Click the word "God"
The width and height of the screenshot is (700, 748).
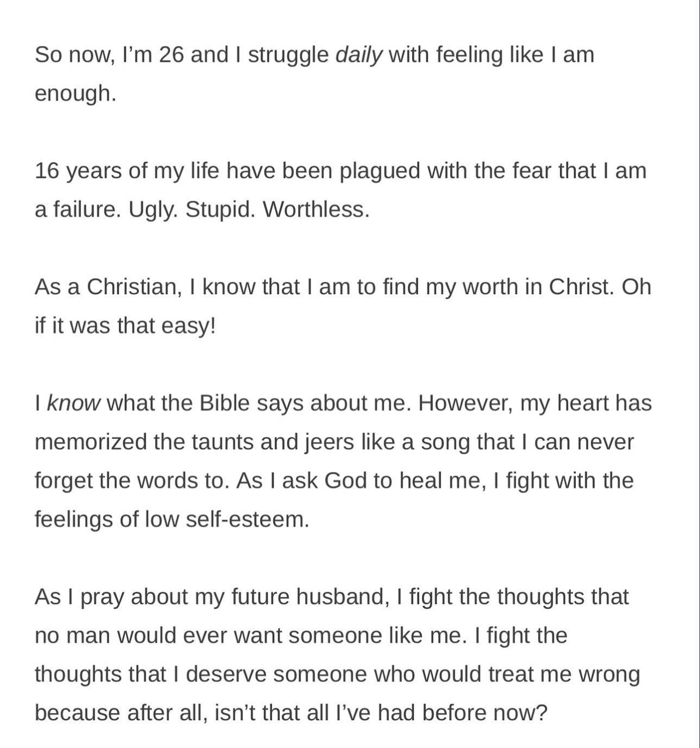346,481
